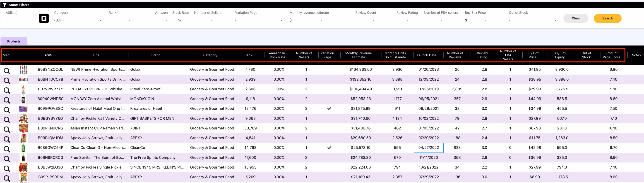Image resolution: width=644 pixels, height=183 pixels.
Task: Sort by Product Page Score column header
Action: coord(611,55)
